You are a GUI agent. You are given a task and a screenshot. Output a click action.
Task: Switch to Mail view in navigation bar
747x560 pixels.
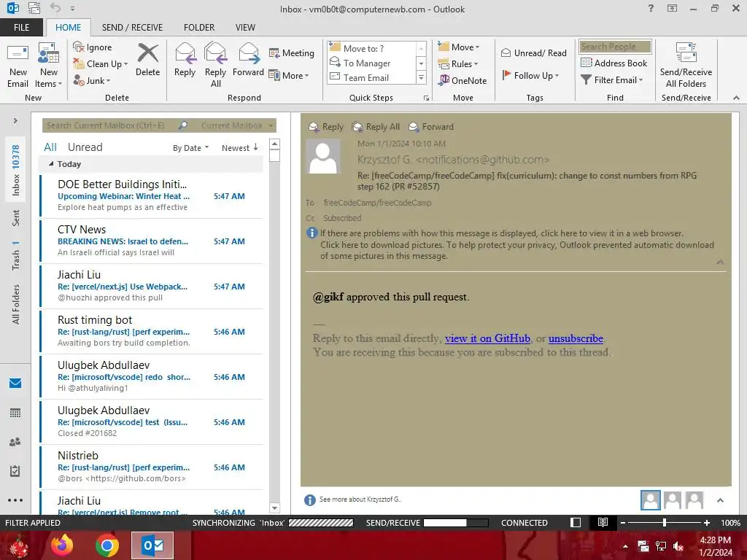coord(15,383)
